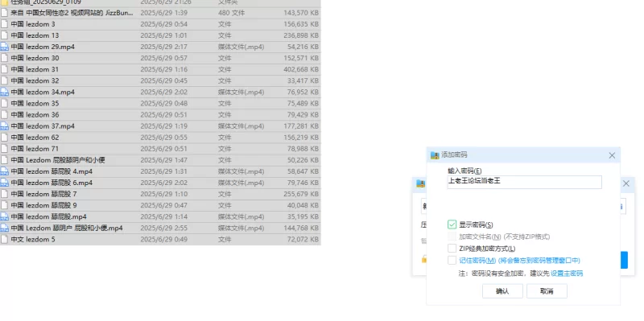Image resolution: width=644 pixels, height=321 pixels.
Task: Enable the ZIP经典加密方式(L) checkbox
Action: 452,249
